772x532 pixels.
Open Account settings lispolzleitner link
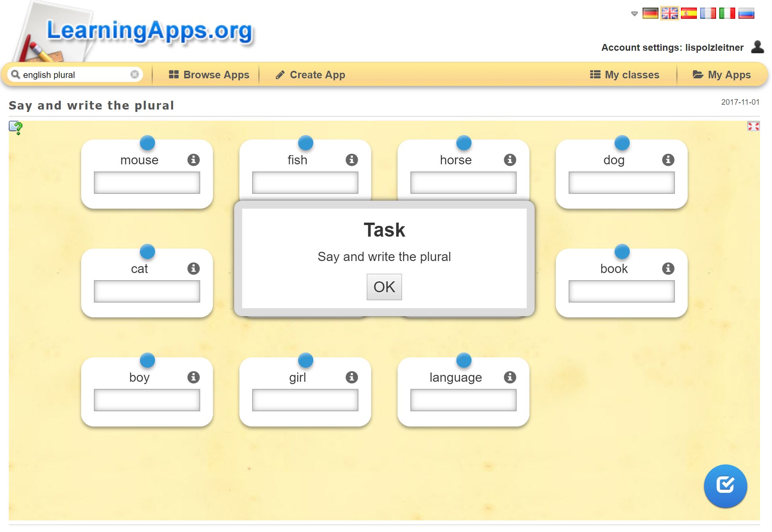click(672, 48)
